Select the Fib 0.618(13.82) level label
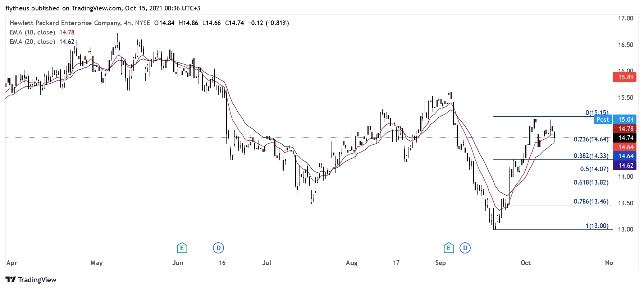644x289 pixels. 591,182
